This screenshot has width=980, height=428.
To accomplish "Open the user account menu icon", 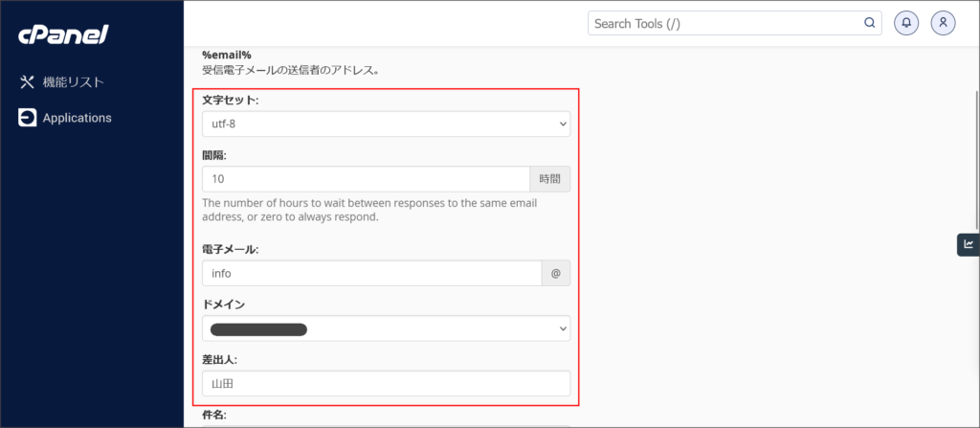I will [943, 23].
